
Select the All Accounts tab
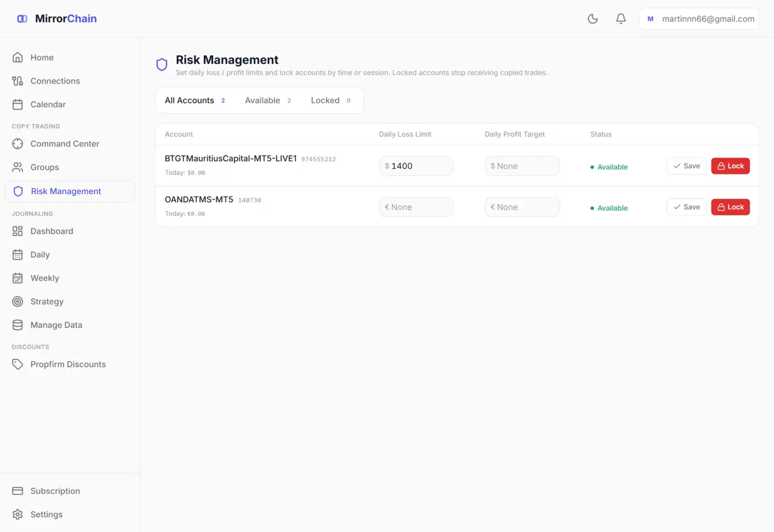(x=195, y=100)
